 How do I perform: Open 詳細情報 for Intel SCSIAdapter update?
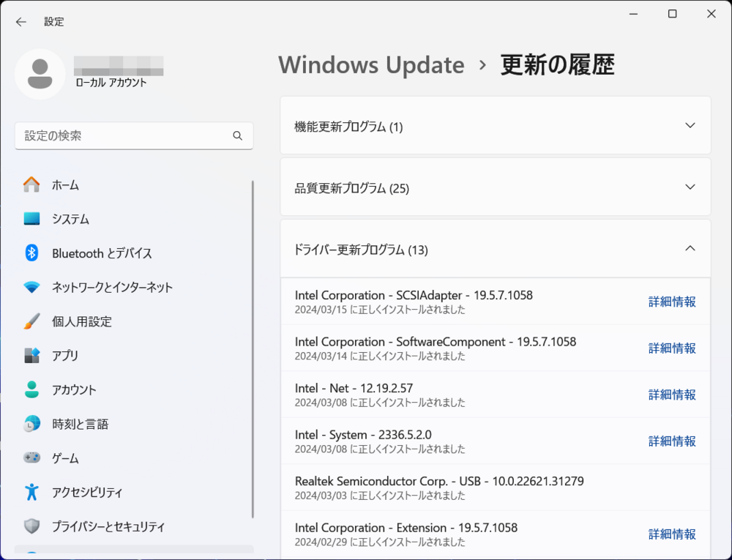coord(671,301)
